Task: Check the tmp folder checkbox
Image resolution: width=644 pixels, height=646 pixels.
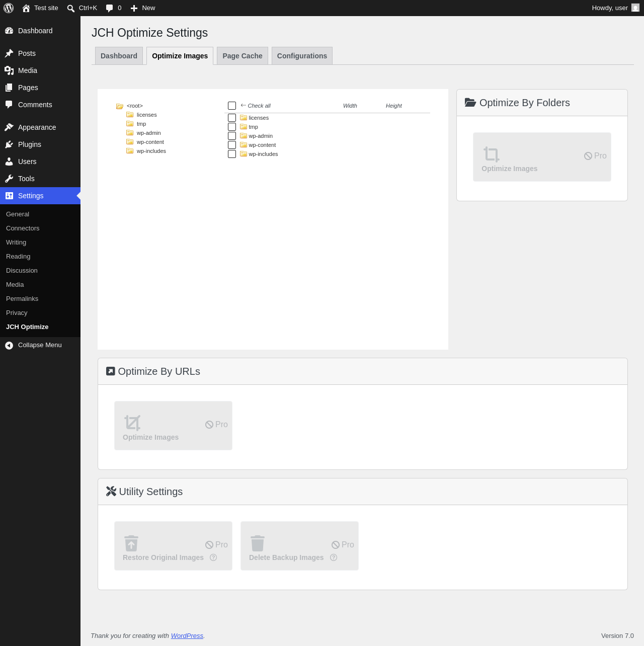Action: click(232, 127)
